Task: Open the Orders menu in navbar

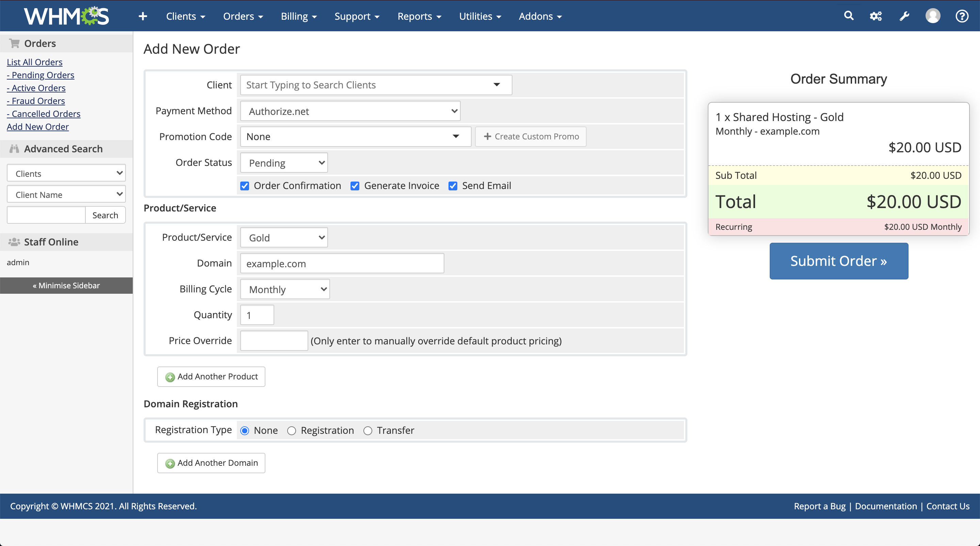Action: pyautogui.click(x=243, y=16)
